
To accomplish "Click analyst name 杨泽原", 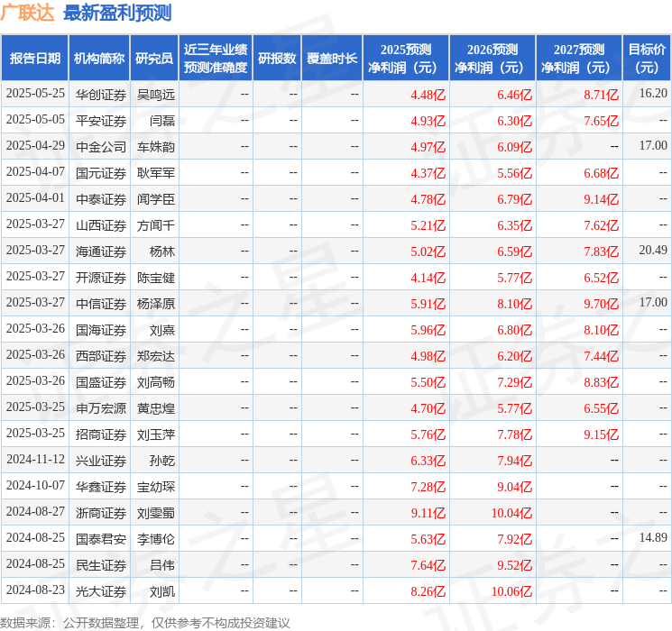I will coord(155,304).
